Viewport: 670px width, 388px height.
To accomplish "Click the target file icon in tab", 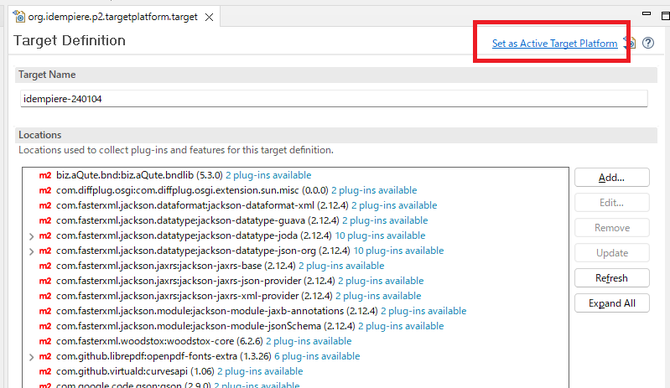I will click(19, 17).
